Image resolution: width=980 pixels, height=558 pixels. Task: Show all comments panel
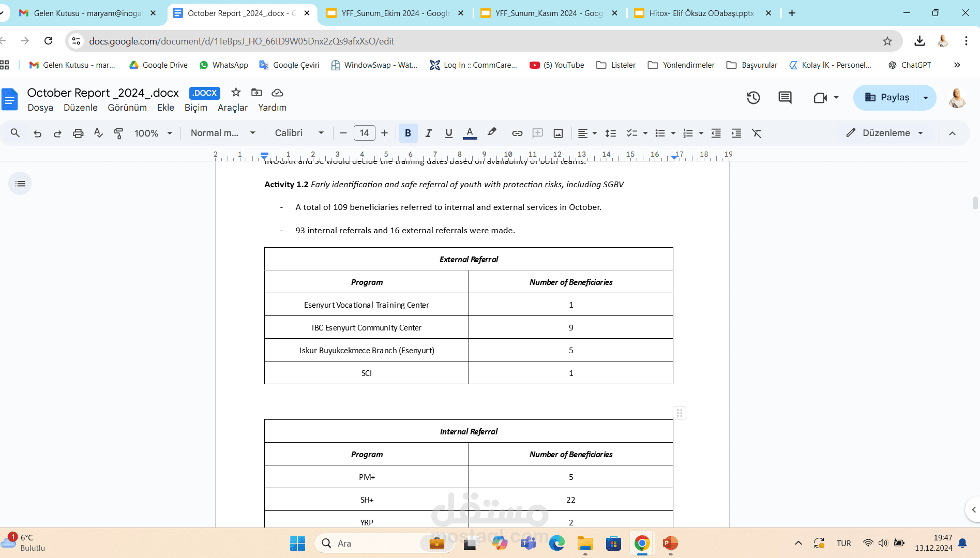[785, 97]
